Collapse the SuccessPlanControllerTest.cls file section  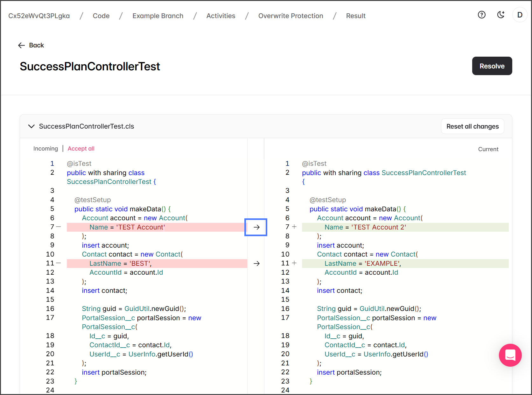31,126
